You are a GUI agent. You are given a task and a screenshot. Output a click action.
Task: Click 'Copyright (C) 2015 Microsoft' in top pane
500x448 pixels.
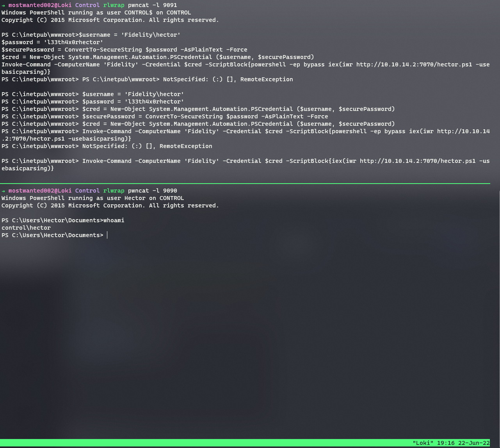[x=110, y=20]
